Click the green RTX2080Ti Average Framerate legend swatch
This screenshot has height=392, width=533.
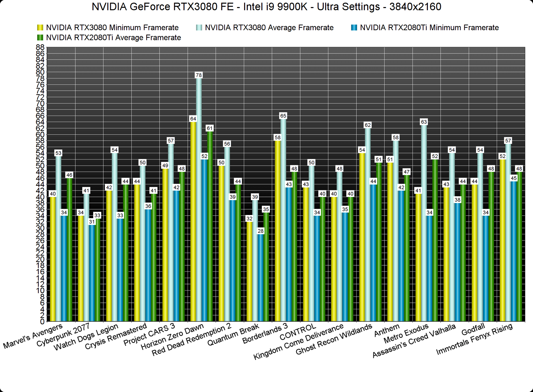(40, 38)
